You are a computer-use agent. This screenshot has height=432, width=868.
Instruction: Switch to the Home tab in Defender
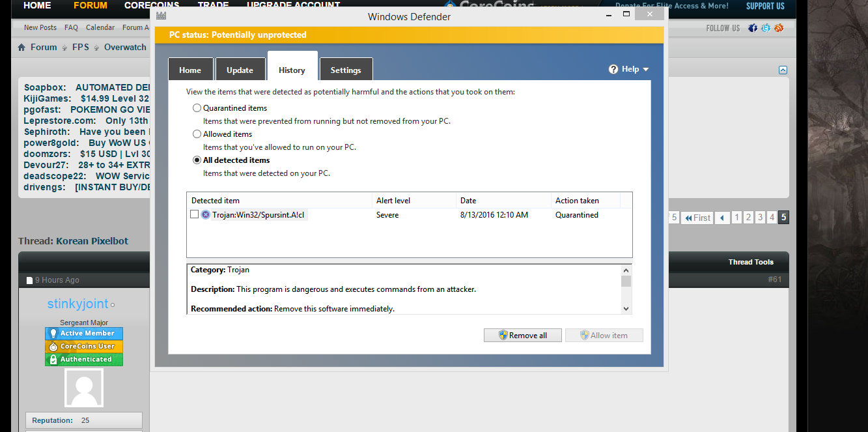(190, 70)
